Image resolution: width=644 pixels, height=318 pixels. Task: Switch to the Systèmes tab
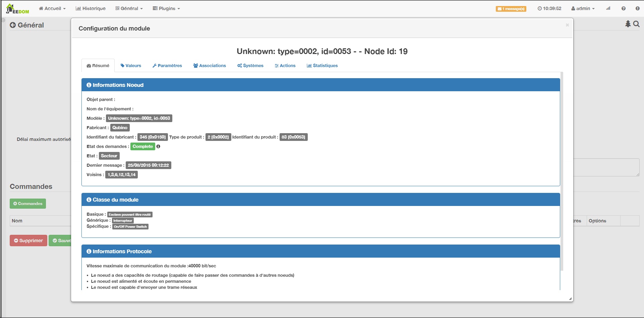click(250, 65)
